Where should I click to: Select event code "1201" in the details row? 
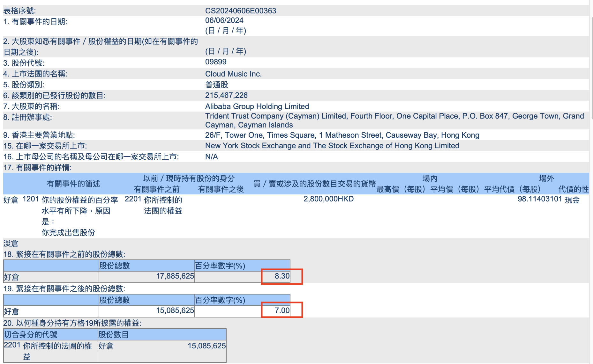pos(31,199)
